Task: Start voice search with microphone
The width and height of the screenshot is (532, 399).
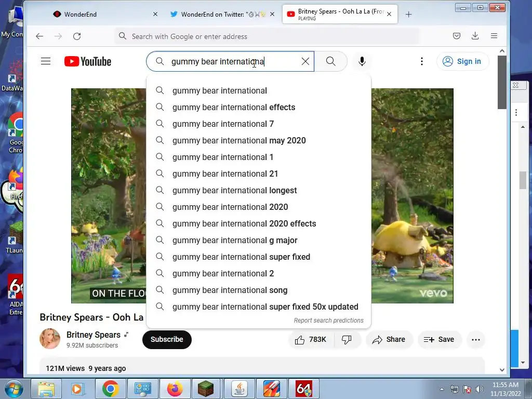Action: tap(362, 61)
